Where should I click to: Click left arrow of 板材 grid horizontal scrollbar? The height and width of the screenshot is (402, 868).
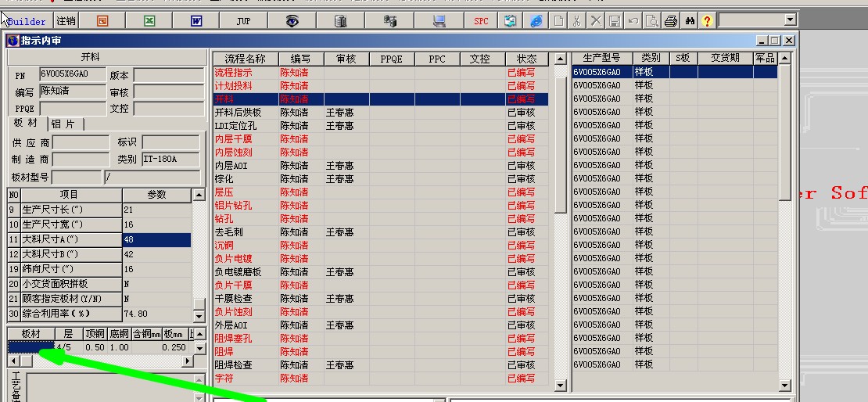coord(13,361)
